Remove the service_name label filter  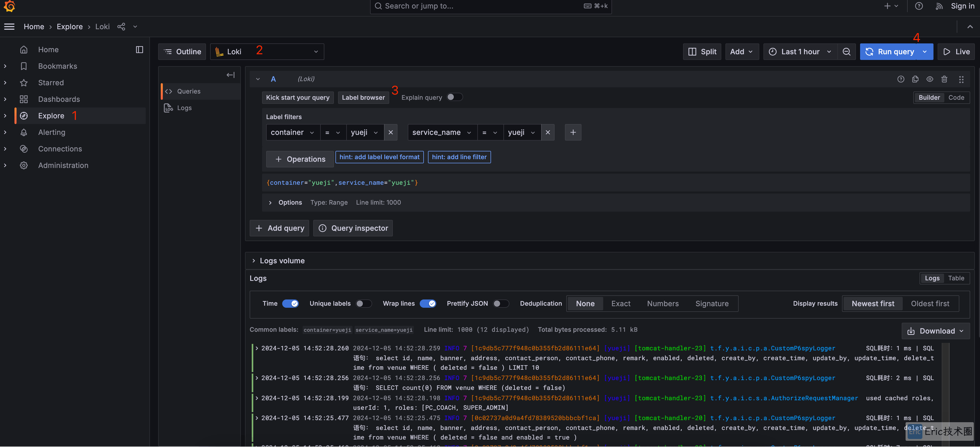click(x=548, y=132)
